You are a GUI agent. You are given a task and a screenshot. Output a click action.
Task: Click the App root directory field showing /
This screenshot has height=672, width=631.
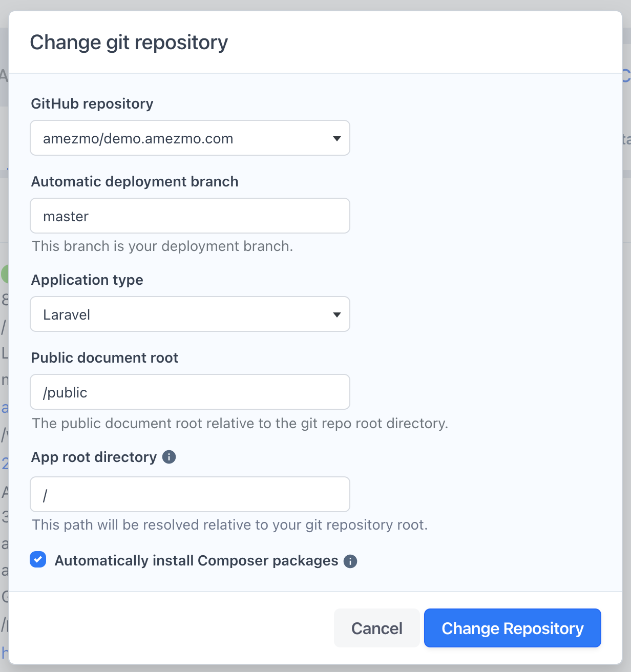pos(190,494)
